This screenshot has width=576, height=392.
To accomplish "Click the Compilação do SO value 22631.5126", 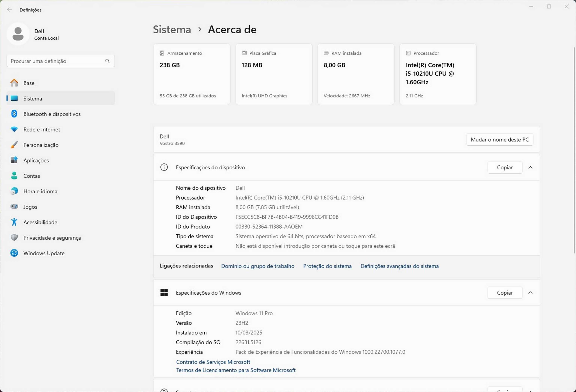I will [248, 342].
